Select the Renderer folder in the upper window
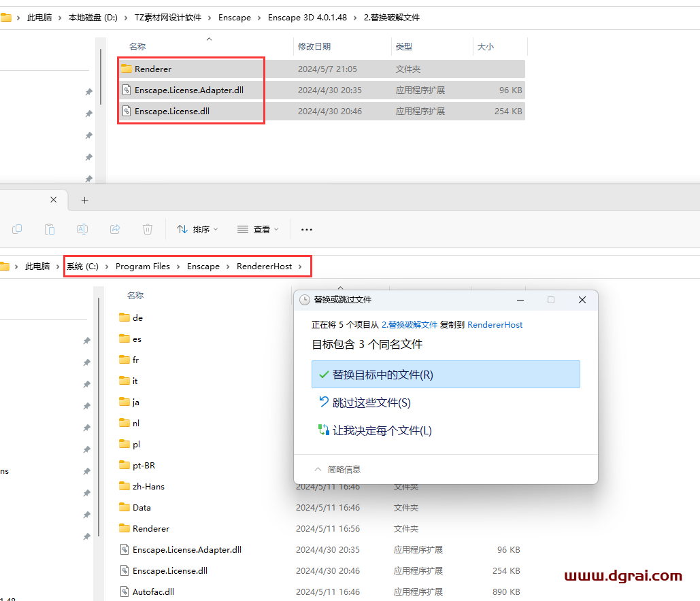The image size is (700, 601). pyautogui.click(x=321, y=69)
